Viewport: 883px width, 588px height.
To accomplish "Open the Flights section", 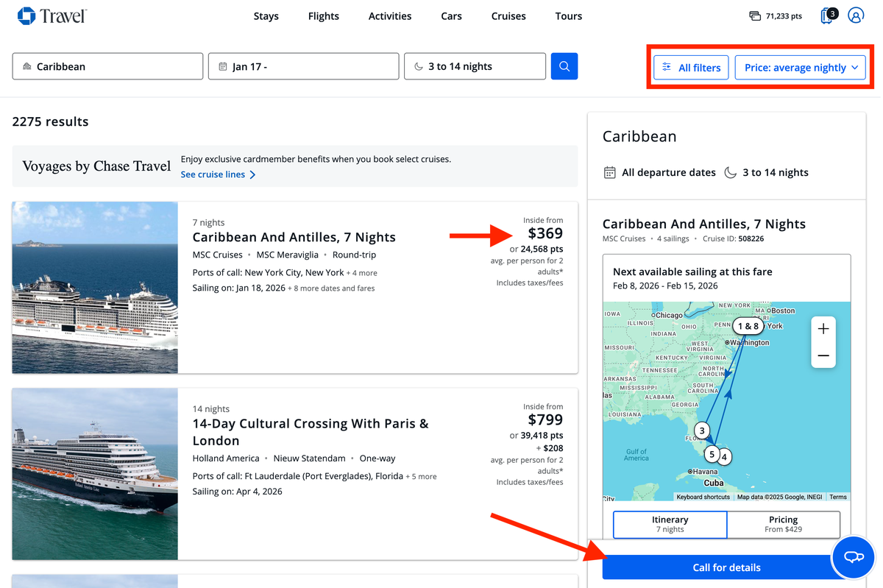I will [324, 16].
